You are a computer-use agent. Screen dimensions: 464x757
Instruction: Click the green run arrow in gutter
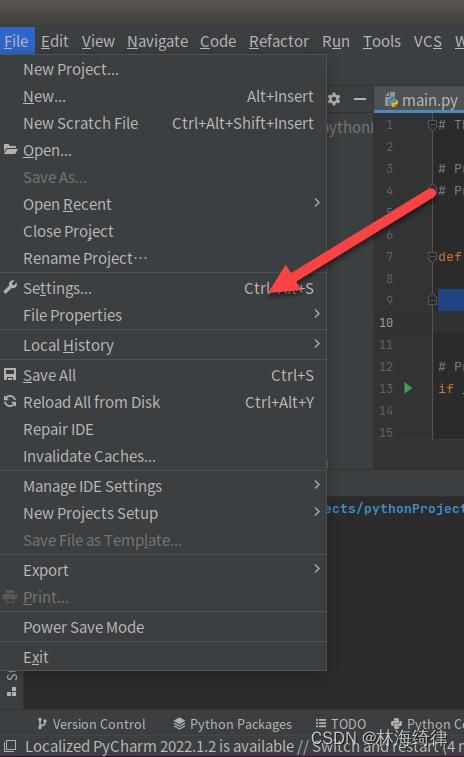[x=408, y=388]
